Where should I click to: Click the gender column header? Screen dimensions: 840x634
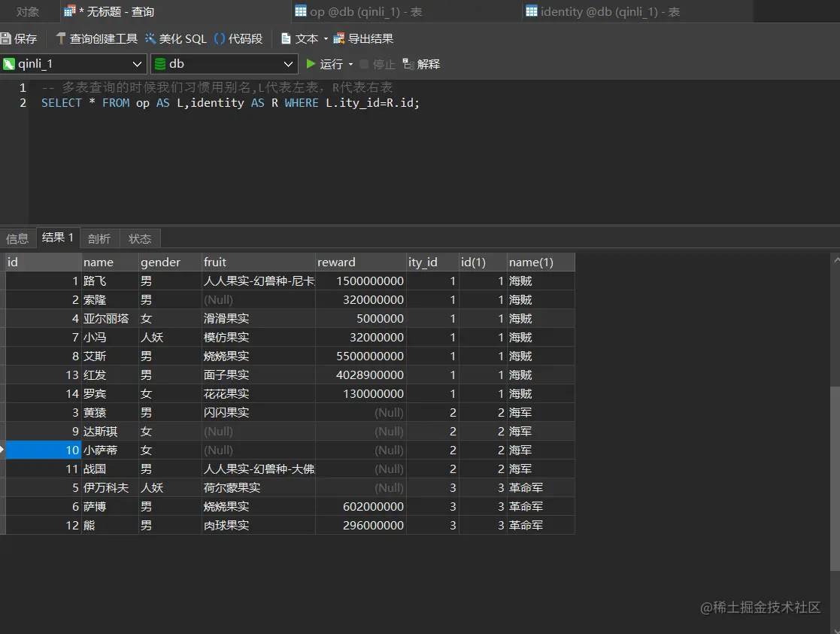click(x=170, y=262)
